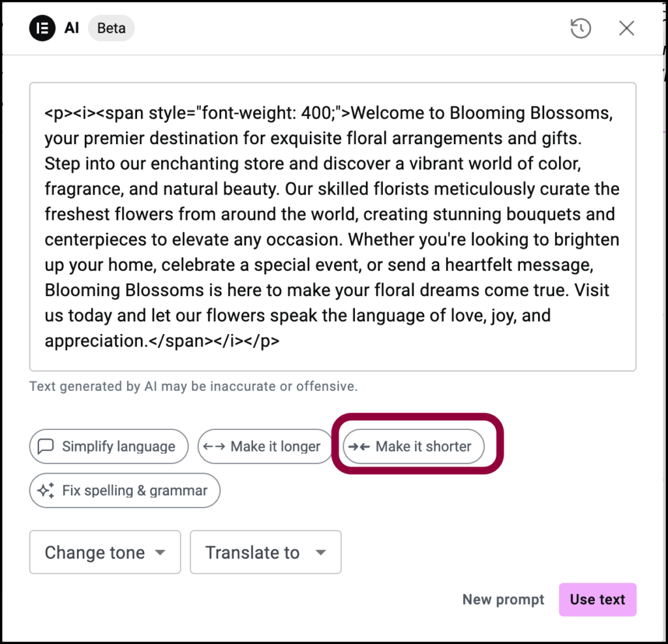Close the AI dialog with X
This screenshot has width=668, height=644.
tap(627, 29)
